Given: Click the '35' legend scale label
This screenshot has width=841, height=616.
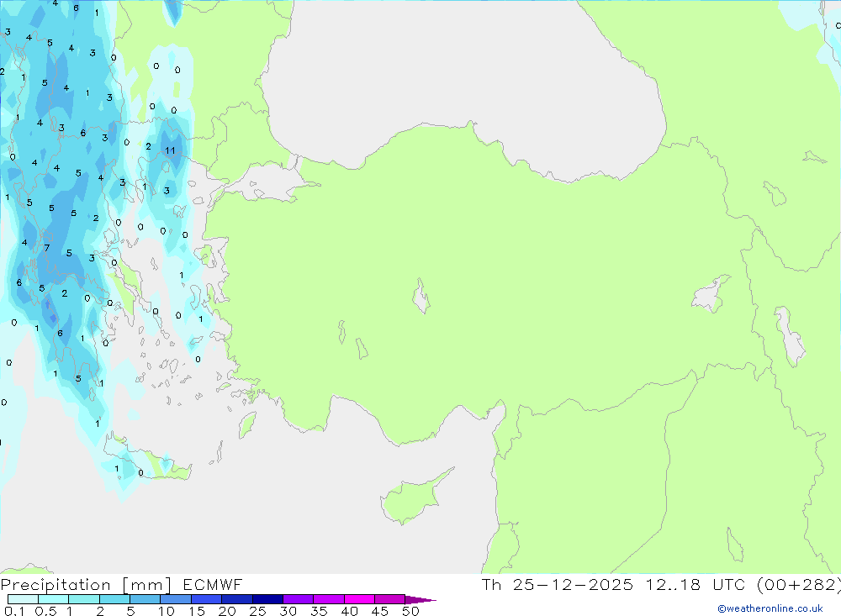Looking at the screenshot, I should [x=319, y=611].
